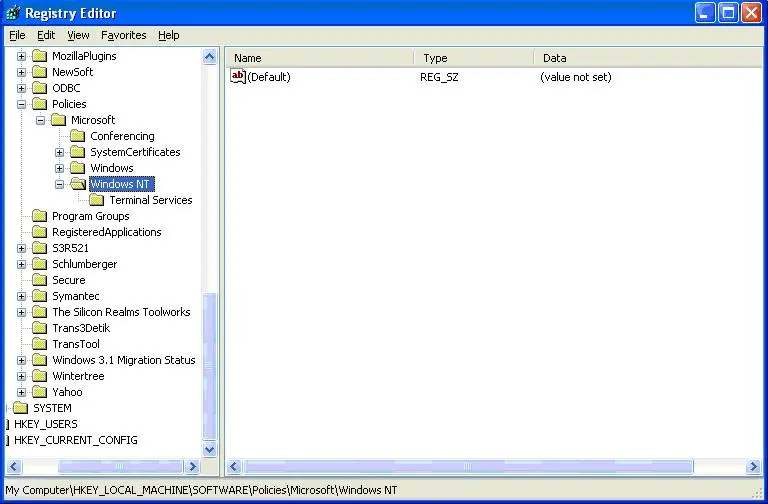Click the SYSTEM folder icon
This screenshot has width=768, height=504.
[x=21, y=408]
